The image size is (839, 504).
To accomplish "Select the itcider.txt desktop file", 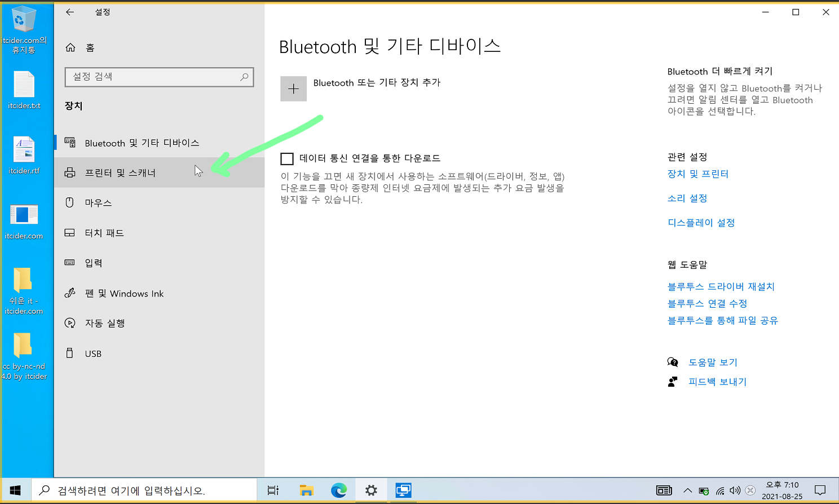I will pyautogui.click(x=24, y=90).
